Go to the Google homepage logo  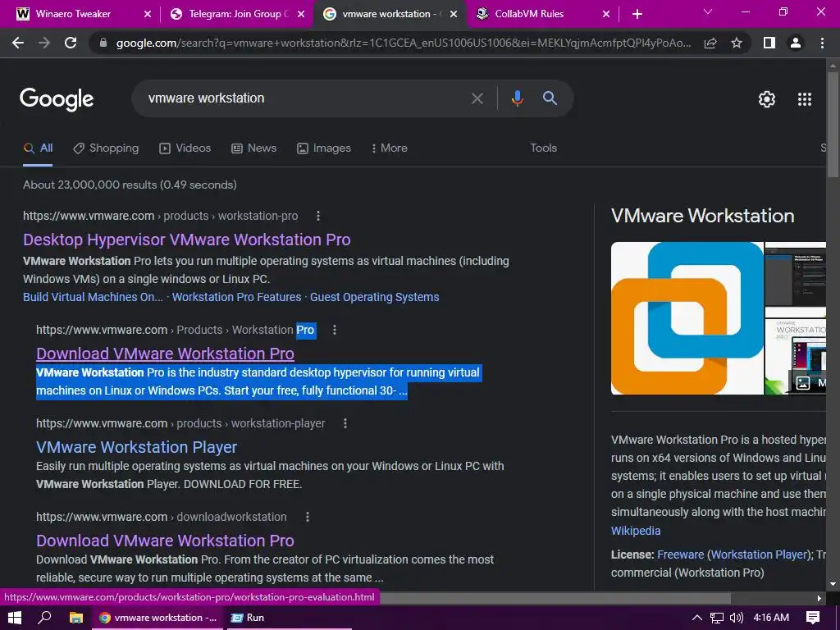click(x=57, y=99)
